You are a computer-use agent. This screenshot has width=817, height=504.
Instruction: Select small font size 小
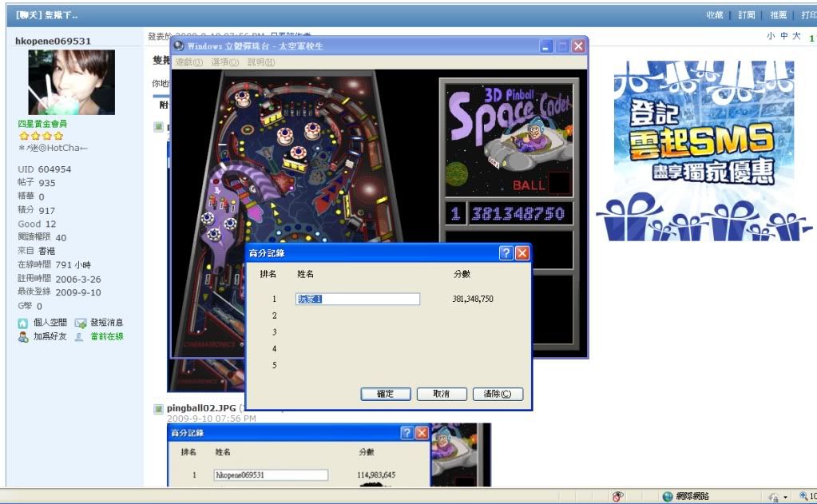coord(771,36)
